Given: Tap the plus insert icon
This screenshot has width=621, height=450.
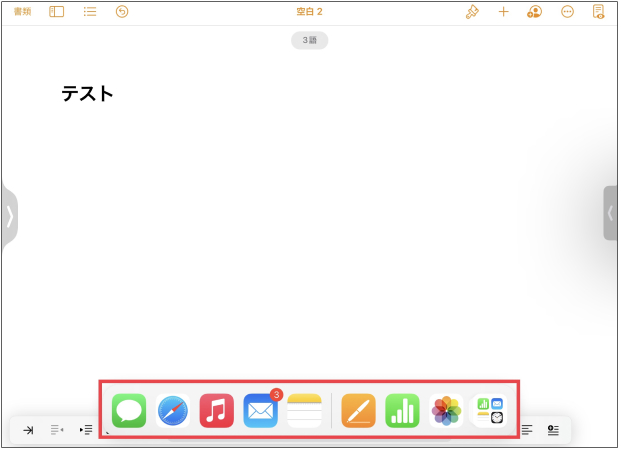Looking at the screenshot, I should click(x=503, y=11).
